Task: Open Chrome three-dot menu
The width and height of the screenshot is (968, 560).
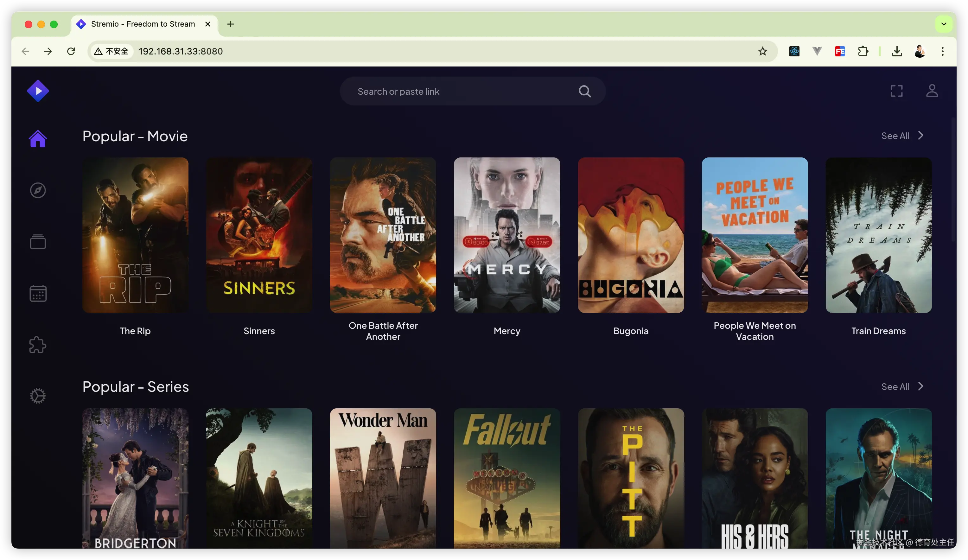Action: (x=942, y=51)
